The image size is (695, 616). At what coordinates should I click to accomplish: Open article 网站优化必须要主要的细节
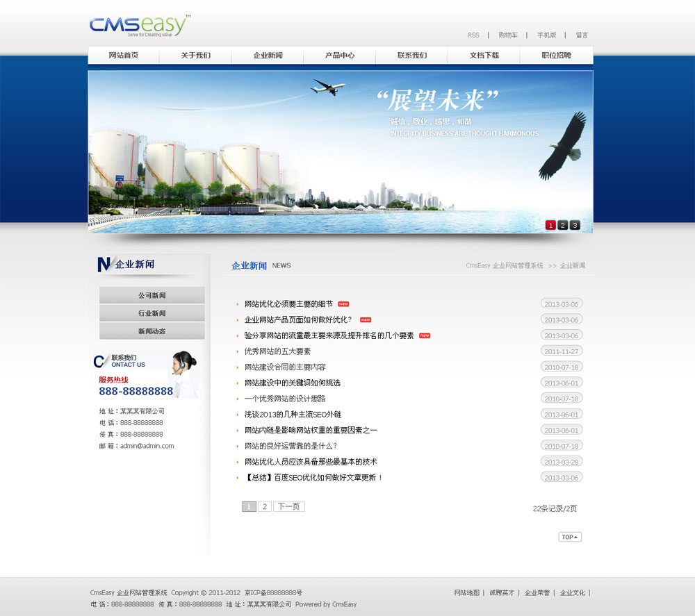pos(288,304)
